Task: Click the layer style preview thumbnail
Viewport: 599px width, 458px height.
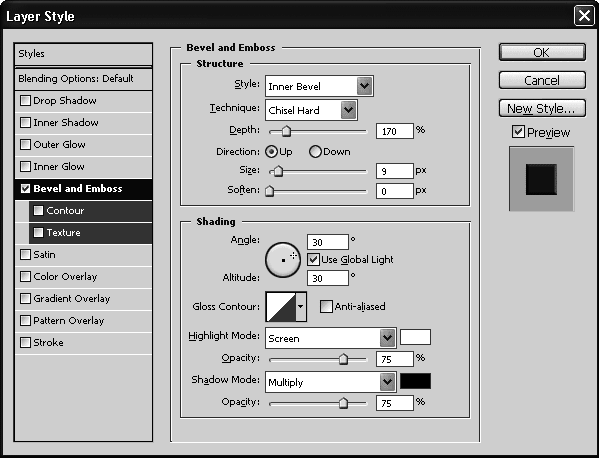Action: click(x=541, y=179)
